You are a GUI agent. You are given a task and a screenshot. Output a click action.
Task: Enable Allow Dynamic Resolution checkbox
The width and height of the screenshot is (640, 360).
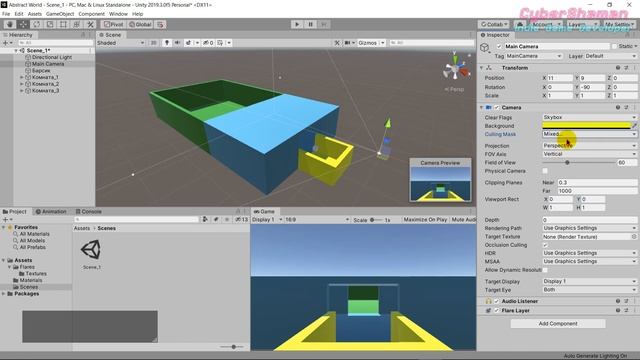(x=545, y=270)
